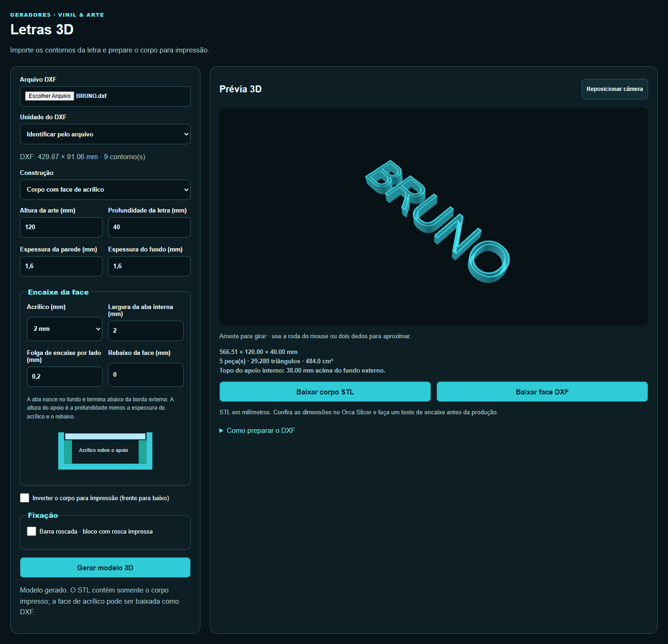Edit the Folga de encaixe por lado field
Screen dimensions: 668x644
coord(64,377)
